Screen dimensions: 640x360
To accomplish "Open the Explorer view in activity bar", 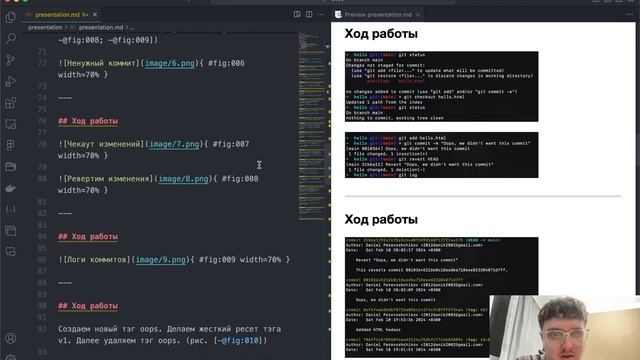I will (11, 17).
